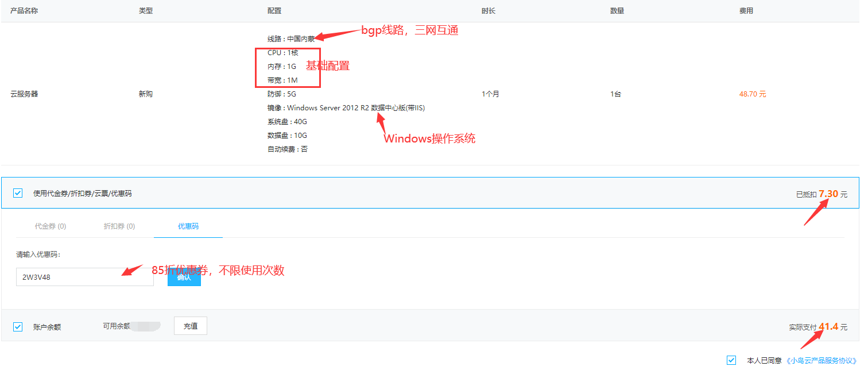Open the 折扣券 (0) tab
The height and width of the screenshot is (374, 868).
pos(119,226)
